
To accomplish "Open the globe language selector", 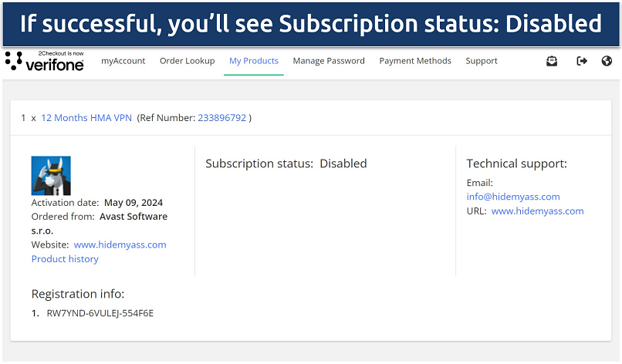I will click(x=607, y=61).
